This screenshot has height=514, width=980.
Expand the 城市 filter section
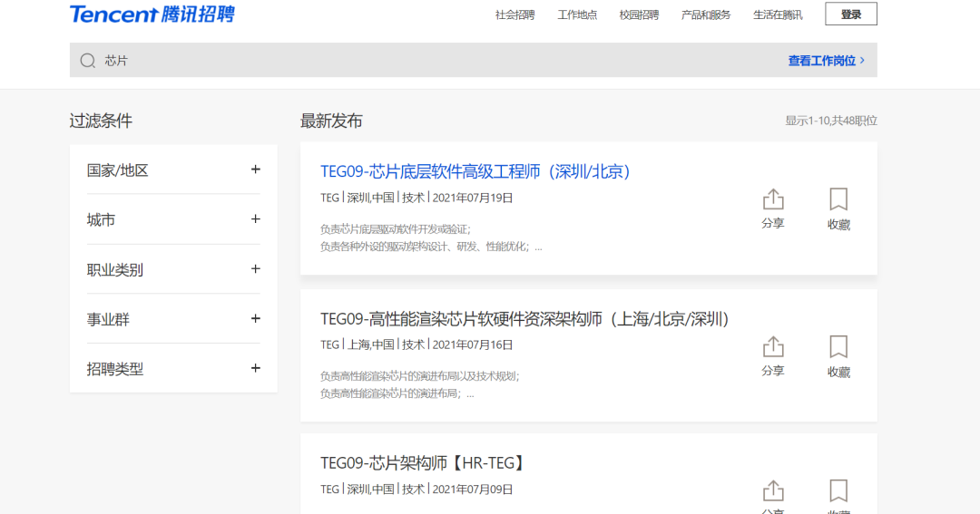click(255, 219)
